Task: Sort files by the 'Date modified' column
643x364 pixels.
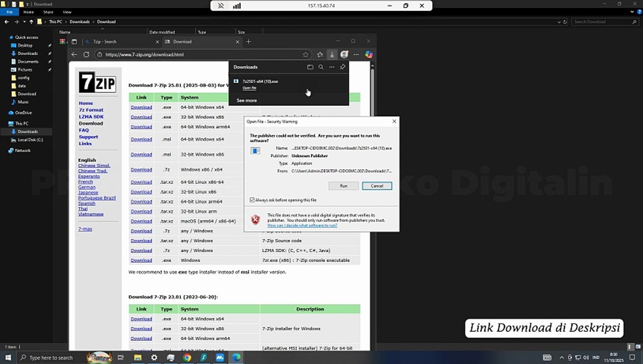Action: pyautogui.click(x=162, y=32)
